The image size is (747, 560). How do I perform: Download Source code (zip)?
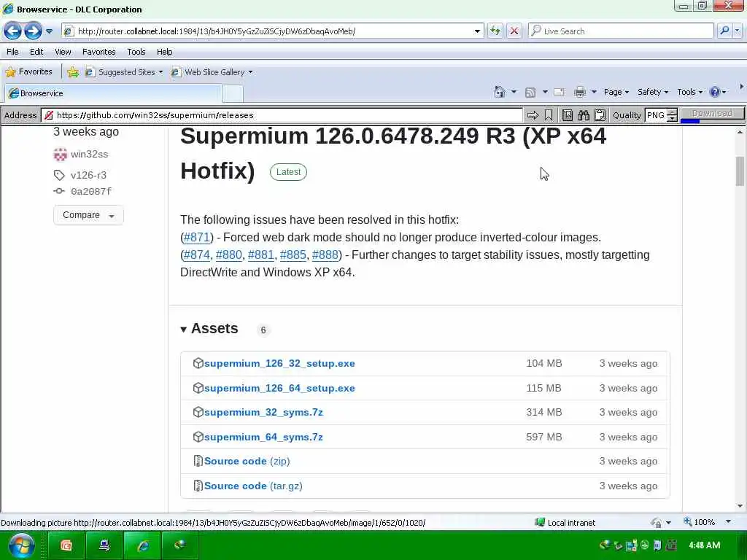(x=247, y=462)
